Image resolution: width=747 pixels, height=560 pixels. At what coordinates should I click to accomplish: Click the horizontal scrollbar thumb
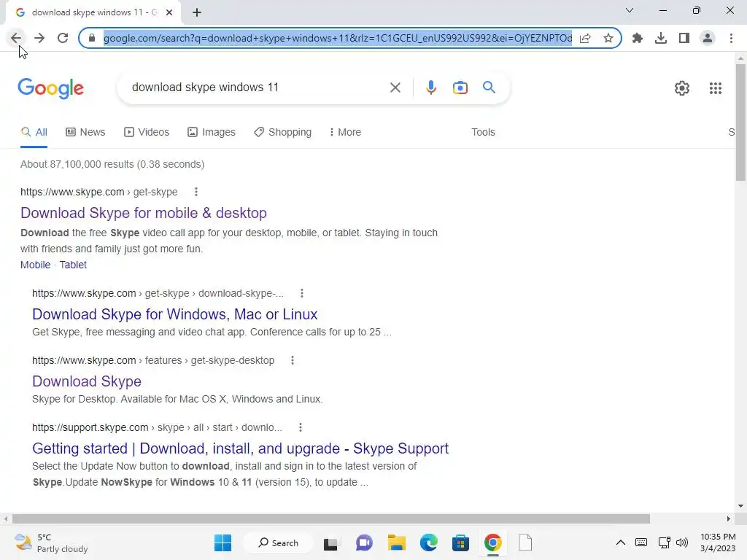[x=330, y=518]
